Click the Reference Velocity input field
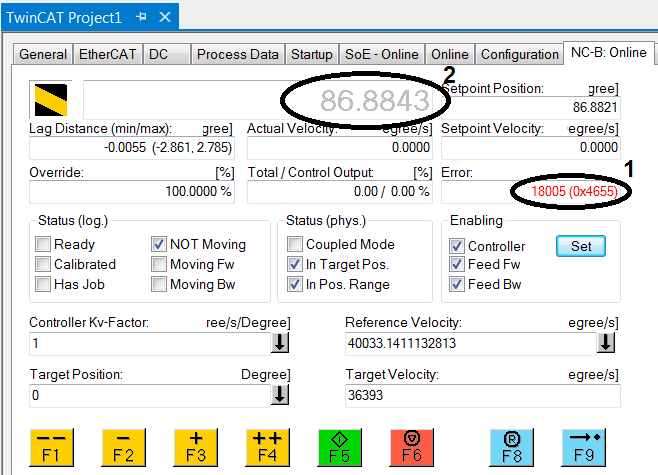This screenshot has height=475, width=658. click(x=471, y=344)
